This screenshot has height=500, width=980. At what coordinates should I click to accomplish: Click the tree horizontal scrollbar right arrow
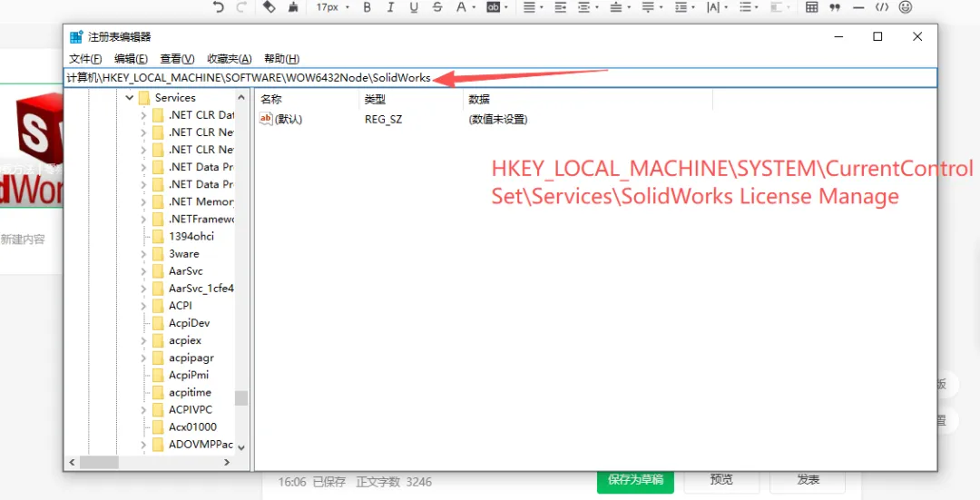(228, 463)
